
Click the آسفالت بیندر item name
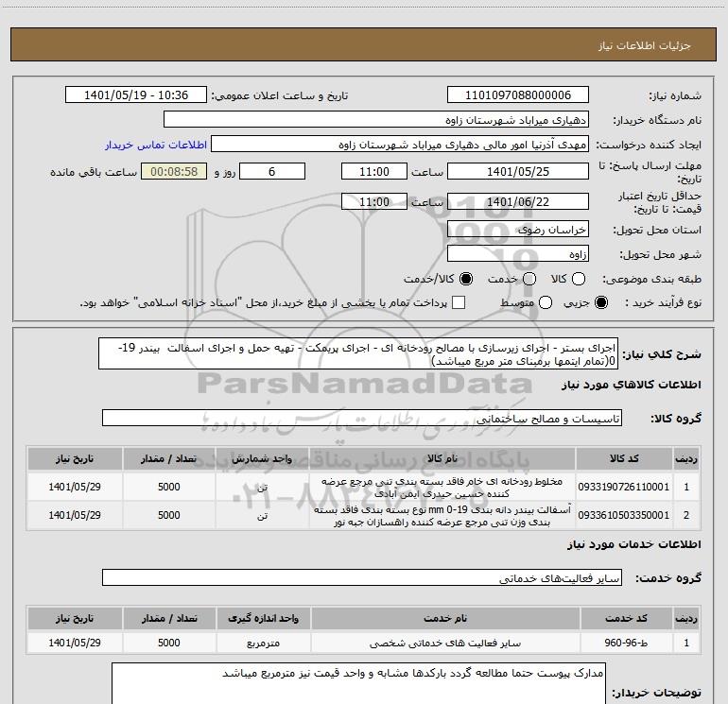tap(442, 516)
